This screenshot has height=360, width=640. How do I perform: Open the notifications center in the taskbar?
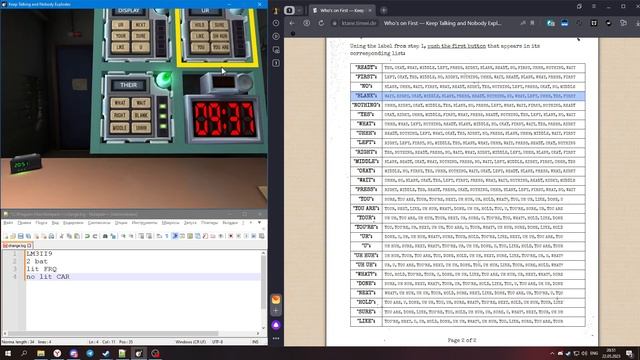pyautogui.click(x=629, y=353)
